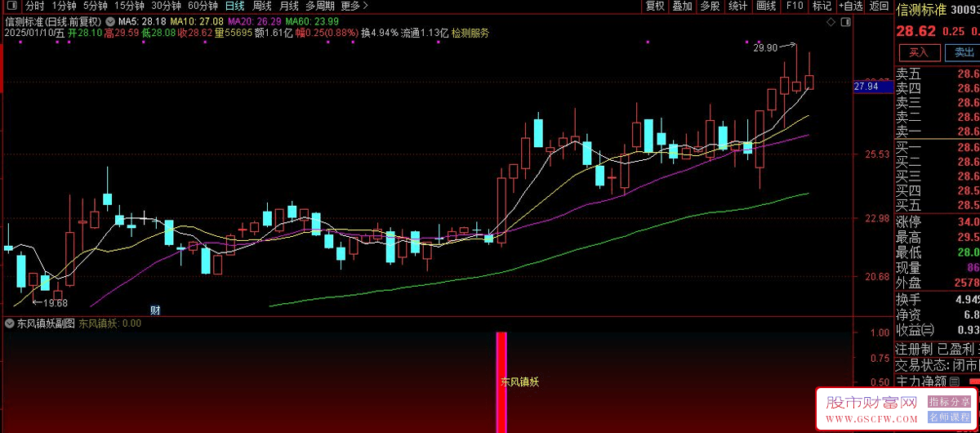This screenshot has width=980, height=433.
Task: Click the red 东风镇妖 signal bar
Action: (x=501, y=381)
